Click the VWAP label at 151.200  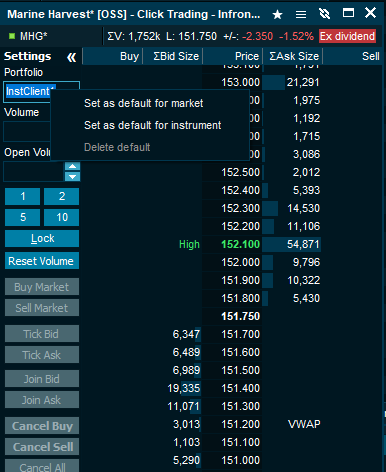coord(304,424)
